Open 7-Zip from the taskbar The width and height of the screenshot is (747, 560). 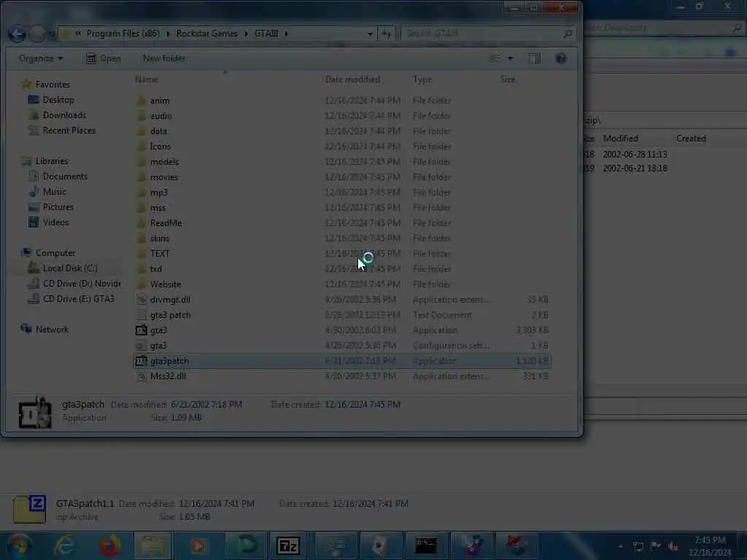tap(287, 545)
